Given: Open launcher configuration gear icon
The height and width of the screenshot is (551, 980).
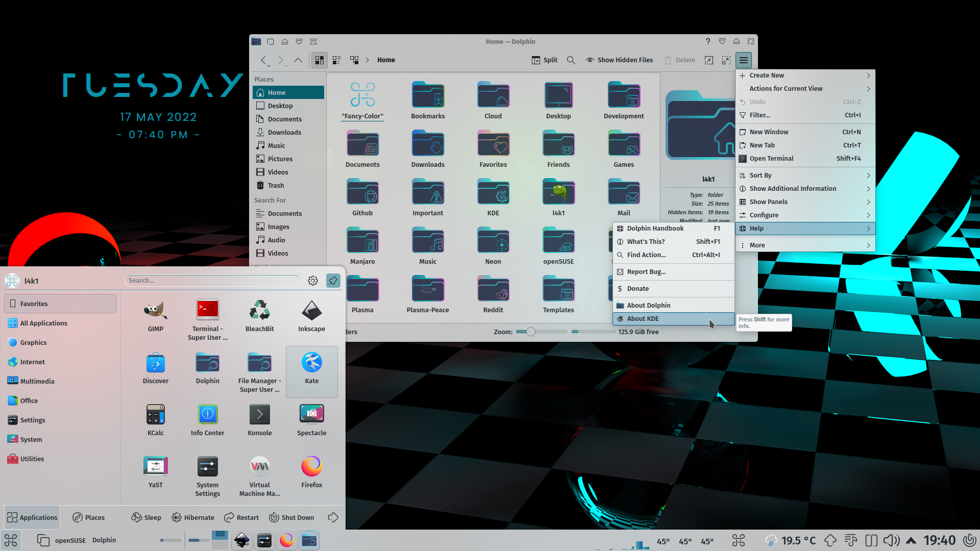Looking at the screenshot, I should point(313,281).
